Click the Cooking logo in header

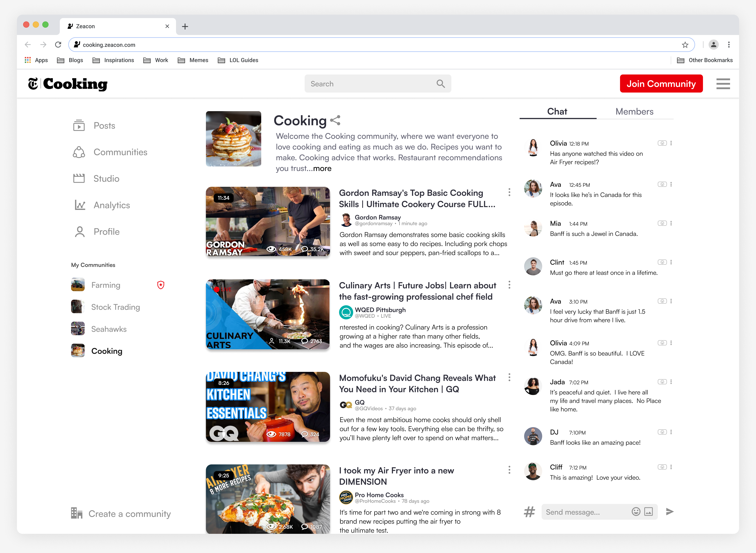tap(68, 84)
